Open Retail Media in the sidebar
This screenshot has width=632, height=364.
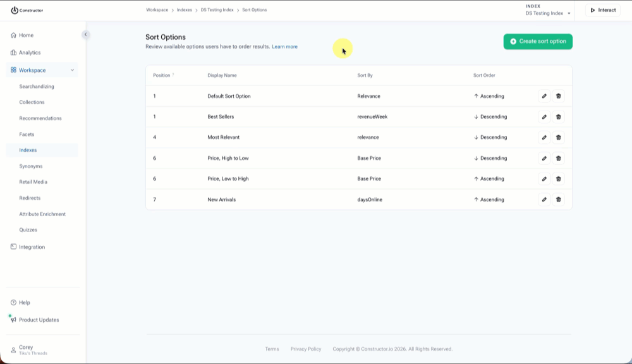[33, 182]
